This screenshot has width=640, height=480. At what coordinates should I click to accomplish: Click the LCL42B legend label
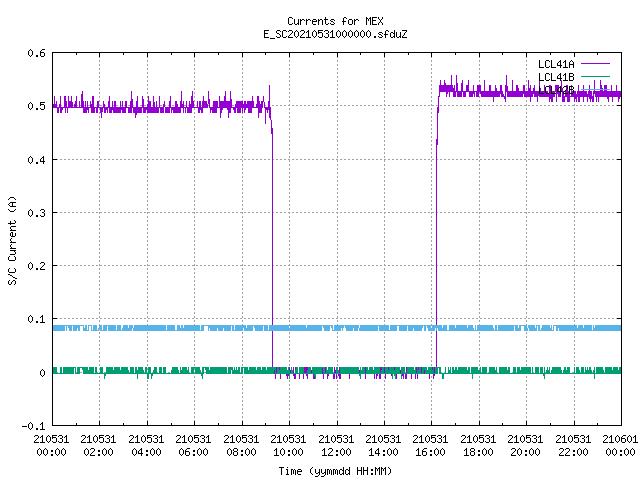556,90
